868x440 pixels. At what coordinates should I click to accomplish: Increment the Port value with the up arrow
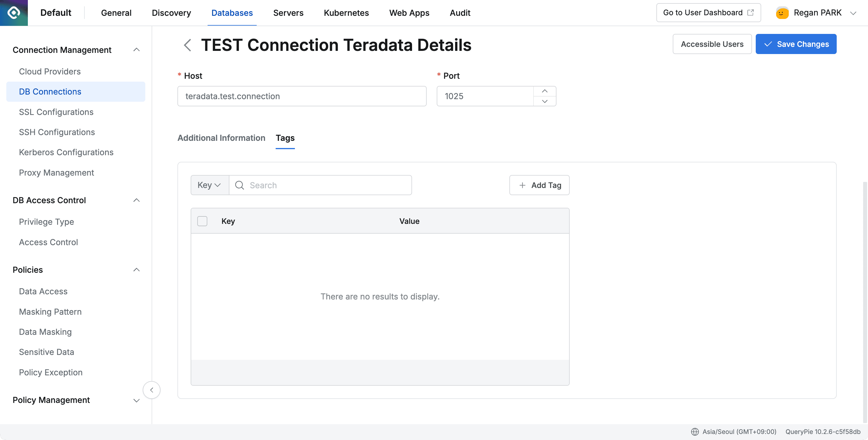pos(544,91)
